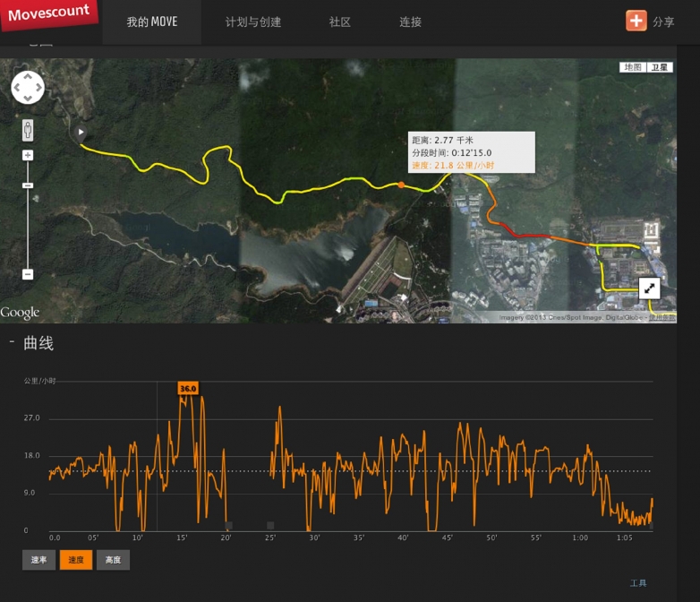Select the 速度 speed graph button
The width and height of the screenshot is (700, 602).
pos(76,560)
